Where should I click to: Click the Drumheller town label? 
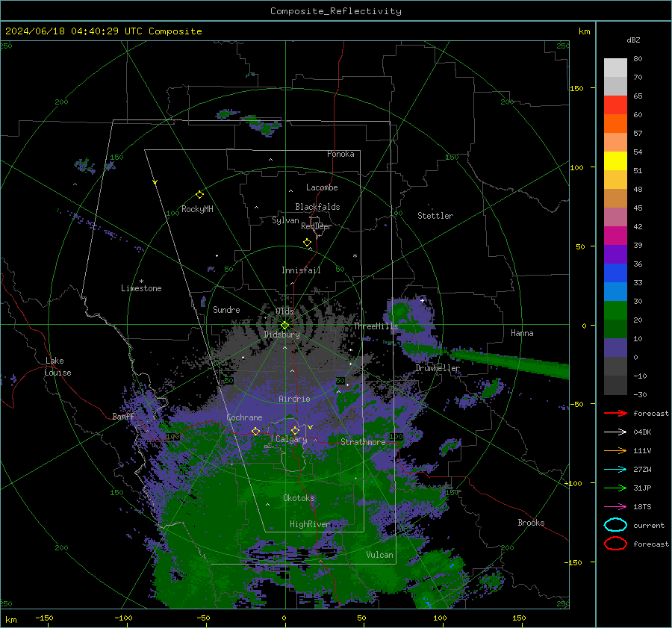pos(438,368)
